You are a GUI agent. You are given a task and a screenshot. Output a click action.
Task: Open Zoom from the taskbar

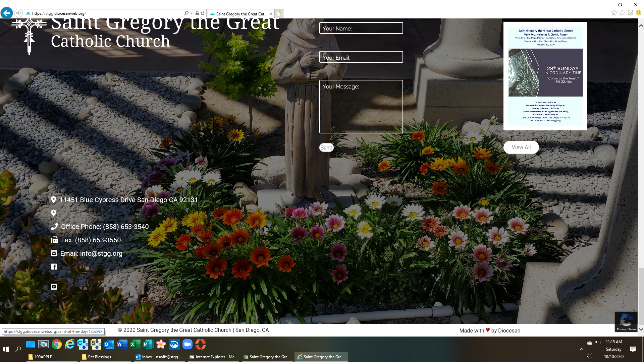(x=187, y=344)
